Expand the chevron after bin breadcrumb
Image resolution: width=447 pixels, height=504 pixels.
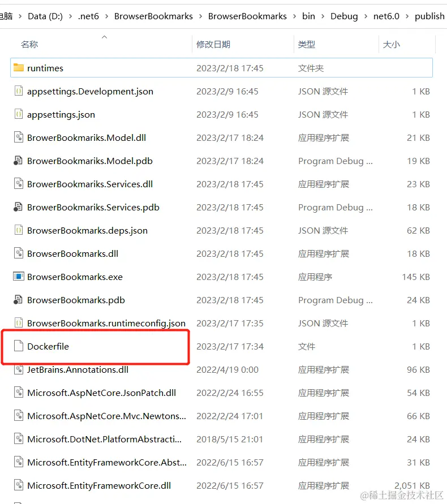(323, 16)
